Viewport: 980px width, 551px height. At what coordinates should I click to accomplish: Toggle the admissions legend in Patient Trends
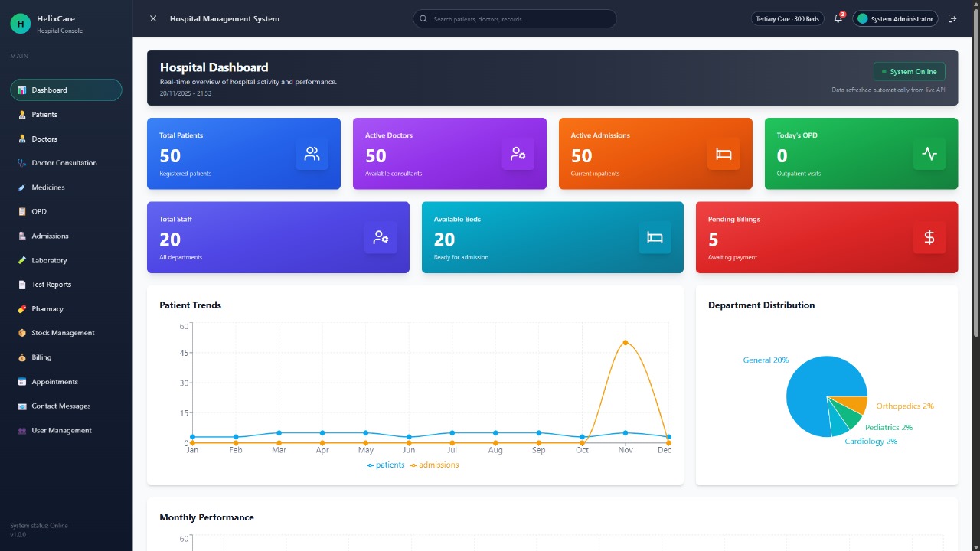point(434,465)
